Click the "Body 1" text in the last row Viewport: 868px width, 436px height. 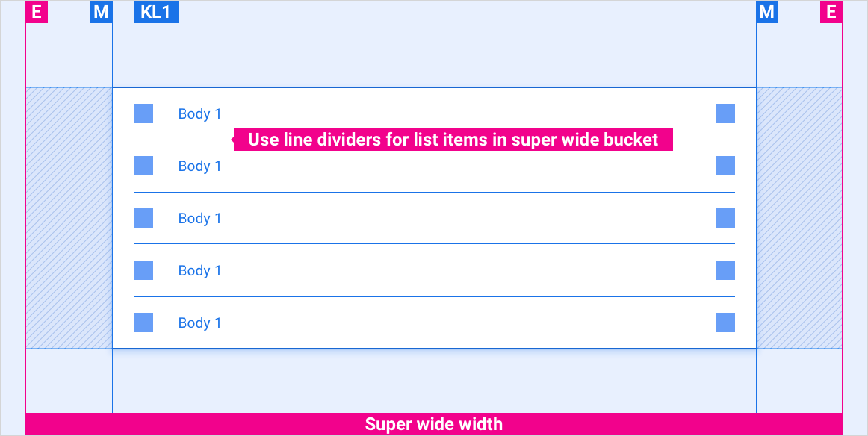pyautogui.click(x=199, y=323)
